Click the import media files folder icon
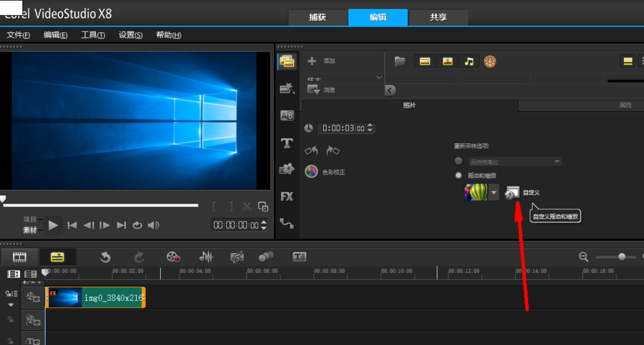 click(x=400, y=61)
